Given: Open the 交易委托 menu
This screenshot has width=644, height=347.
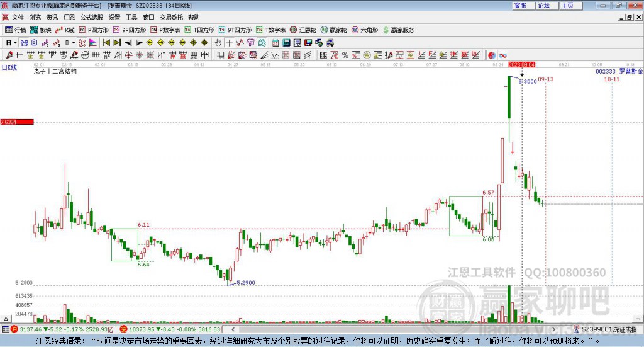Looking at the screenshot, I should [x=171, y=17].
